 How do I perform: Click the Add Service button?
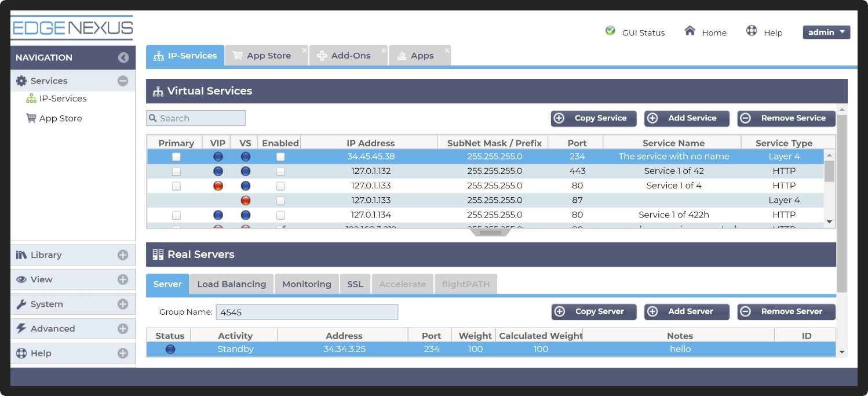(687, 118)
